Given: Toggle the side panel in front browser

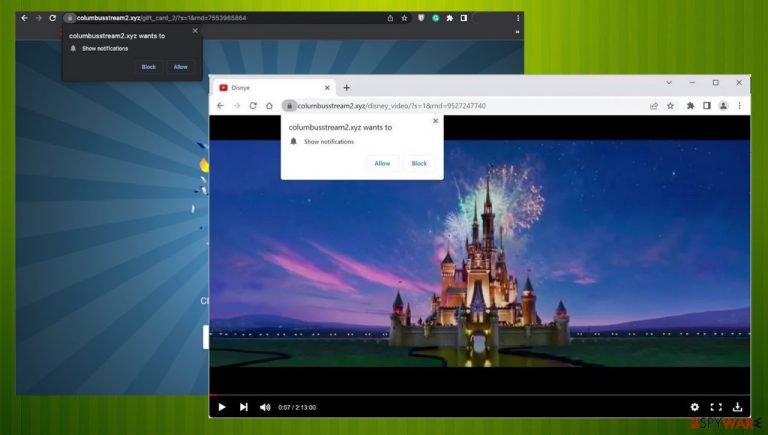Looking at the screenshot, I should coord(706,105).
